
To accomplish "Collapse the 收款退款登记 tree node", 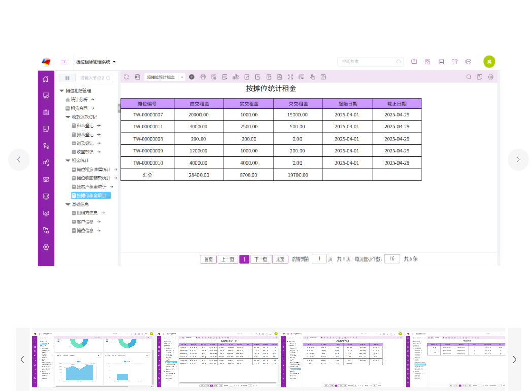I will click(68, 117).
